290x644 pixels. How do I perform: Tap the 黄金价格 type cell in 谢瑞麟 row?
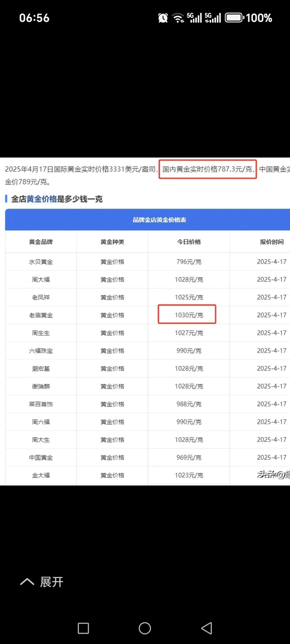click(112, 386)
